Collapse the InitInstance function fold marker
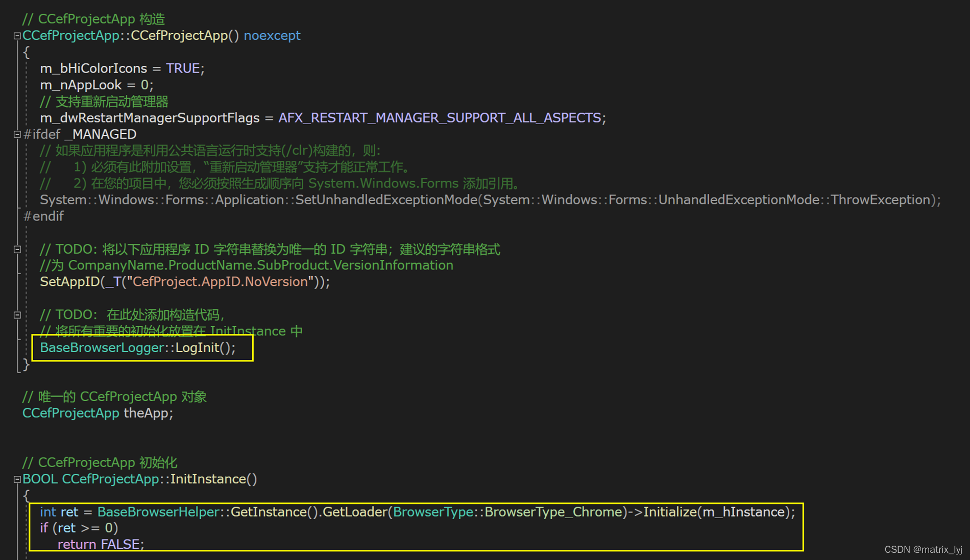This screenshot has height=560, width=970. click(x=17, y=479)
